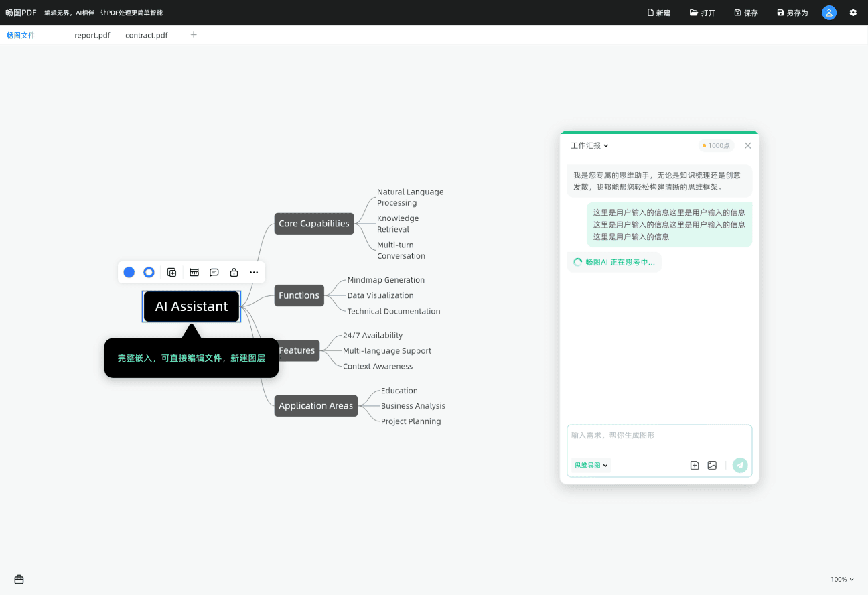Add a comment using the speech bubble icon
The width and height of the screenshot is (868, 595).
pos(214,272)
